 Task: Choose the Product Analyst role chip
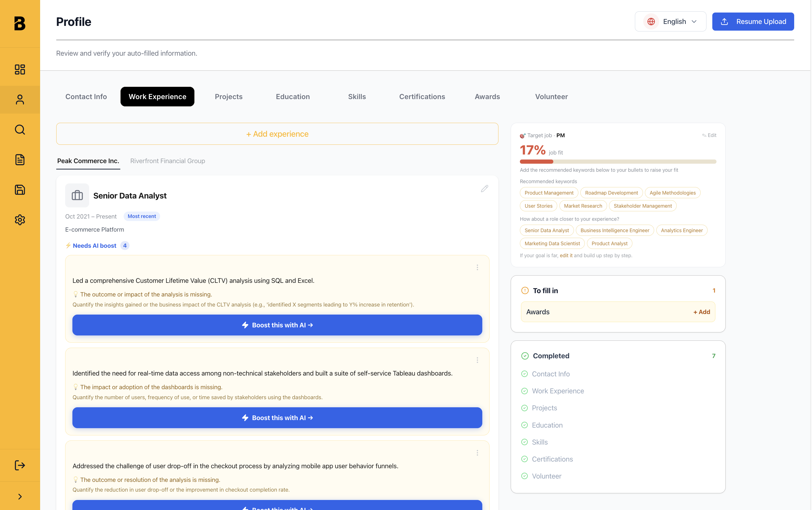point(609,243)
